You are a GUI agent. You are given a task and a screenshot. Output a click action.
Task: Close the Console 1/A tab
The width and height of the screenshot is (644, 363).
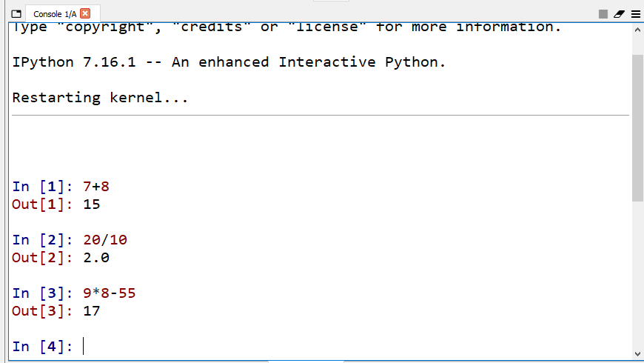[85, 14]
